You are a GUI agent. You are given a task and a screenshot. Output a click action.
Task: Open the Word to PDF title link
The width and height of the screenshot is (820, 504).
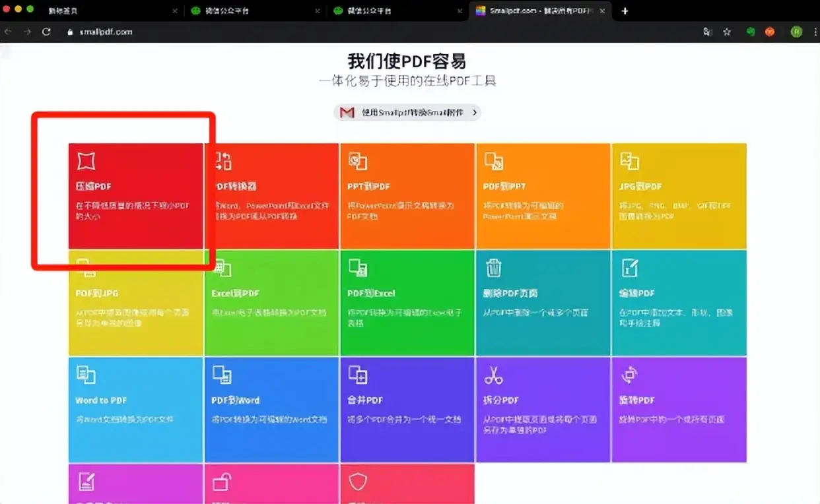pos(101,400)
